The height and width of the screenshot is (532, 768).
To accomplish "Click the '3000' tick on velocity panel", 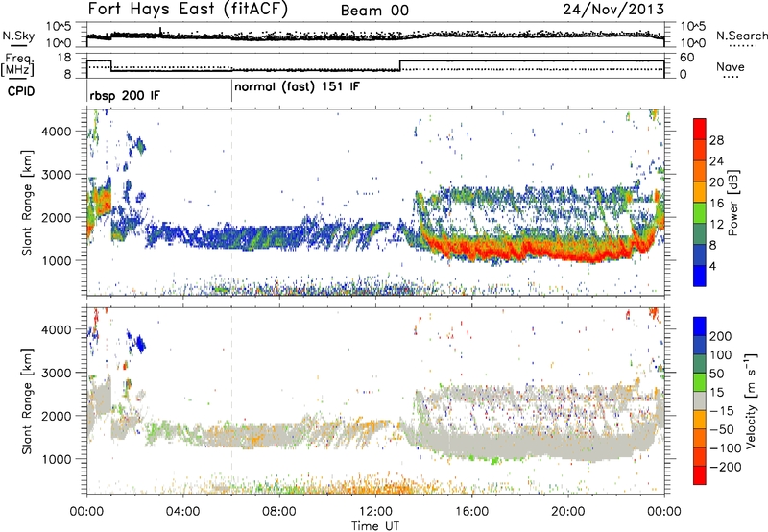I will [56, 373].
